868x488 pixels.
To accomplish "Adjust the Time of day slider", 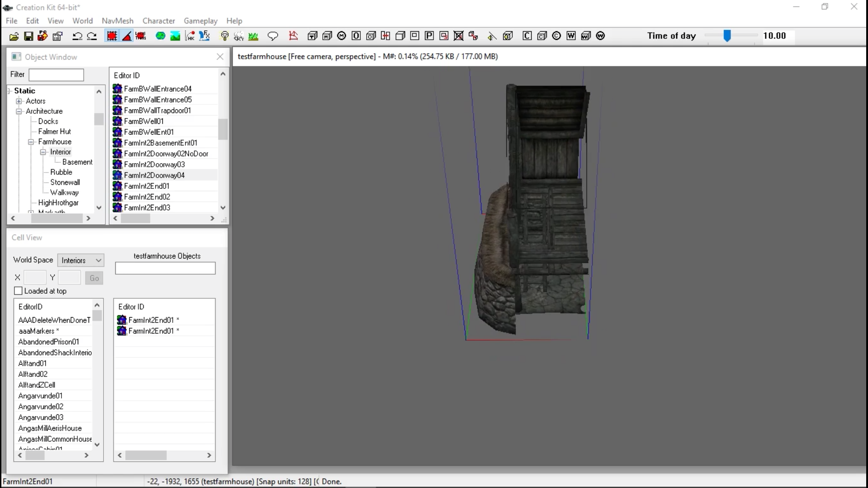I will [x=727, y=36].
